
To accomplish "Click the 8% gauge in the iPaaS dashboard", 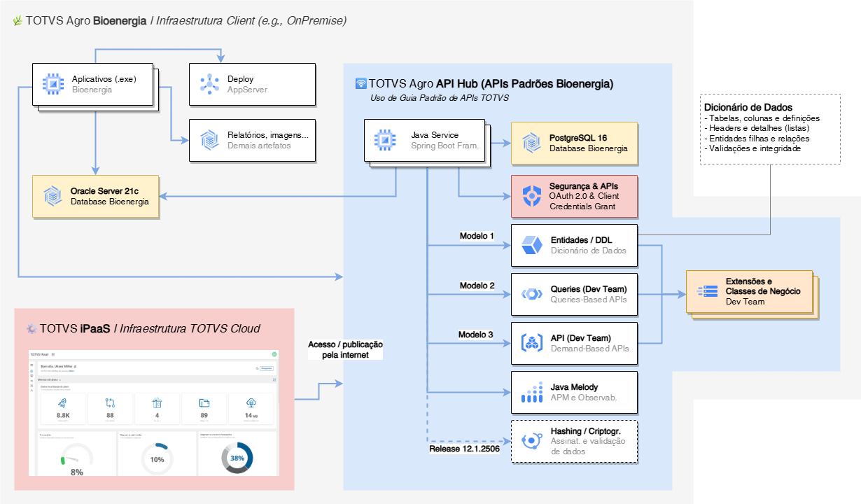I will pos(77,460).
